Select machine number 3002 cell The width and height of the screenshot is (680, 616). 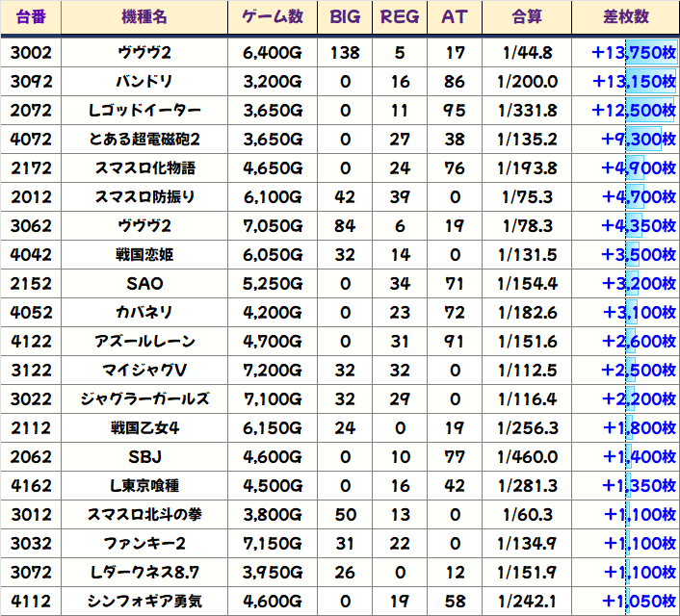point(31,53)
